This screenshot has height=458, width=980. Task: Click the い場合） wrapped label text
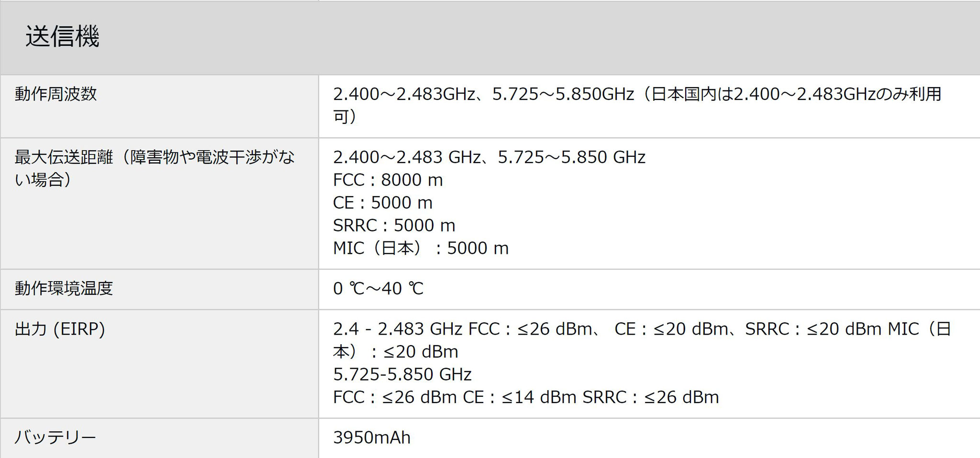coord(43,180)
